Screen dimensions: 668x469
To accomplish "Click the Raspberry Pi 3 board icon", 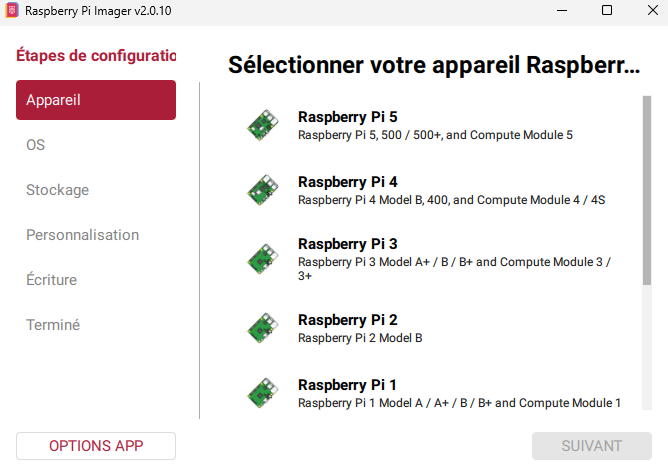I will click(x=263, y=259).
